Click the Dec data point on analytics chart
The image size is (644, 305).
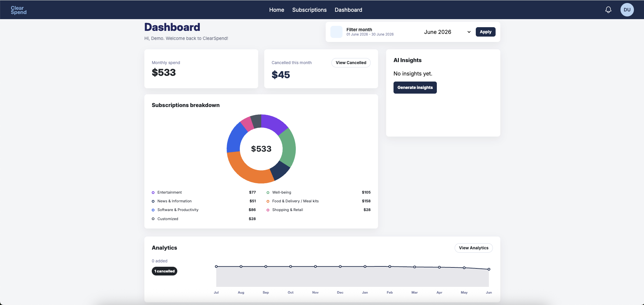[340, 266]
